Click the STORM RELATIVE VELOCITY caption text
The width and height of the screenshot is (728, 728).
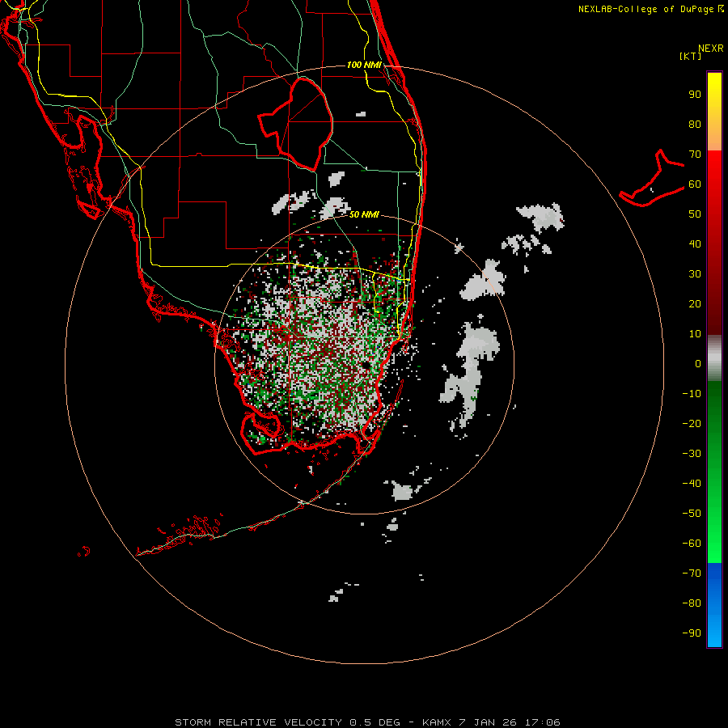point(258,722)
